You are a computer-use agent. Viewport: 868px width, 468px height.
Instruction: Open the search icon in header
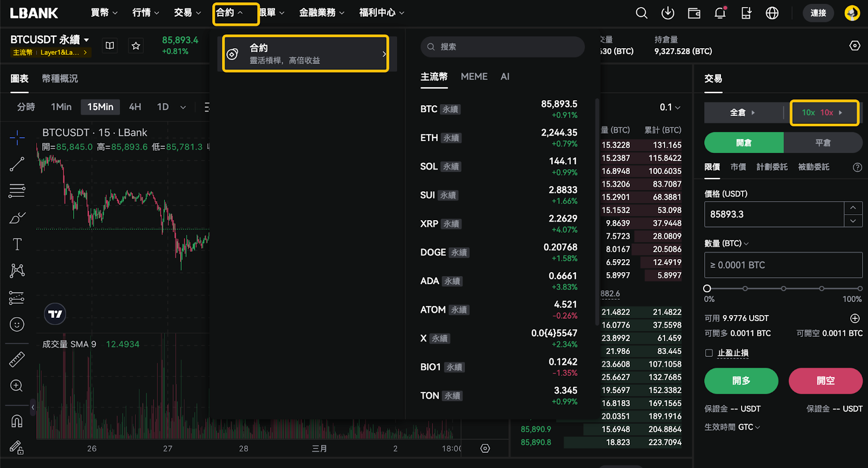pyautogui.click(x=641, y=13)
